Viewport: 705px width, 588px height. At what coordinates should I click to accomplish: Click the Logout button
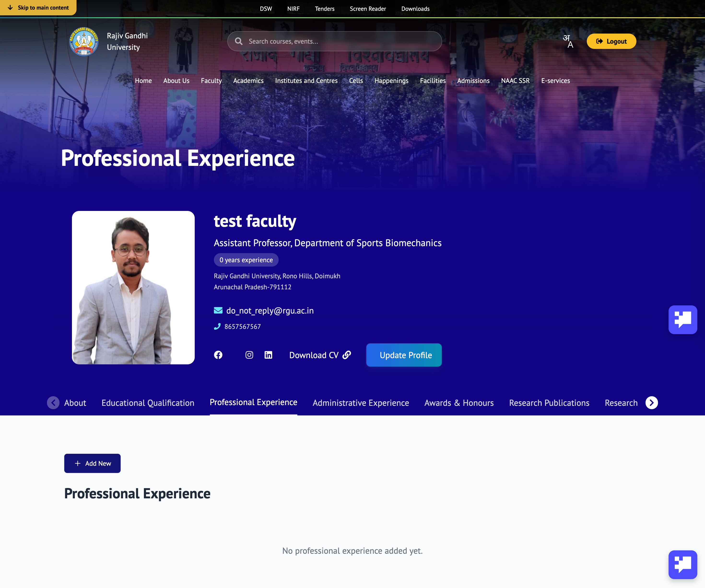[611, 41]
